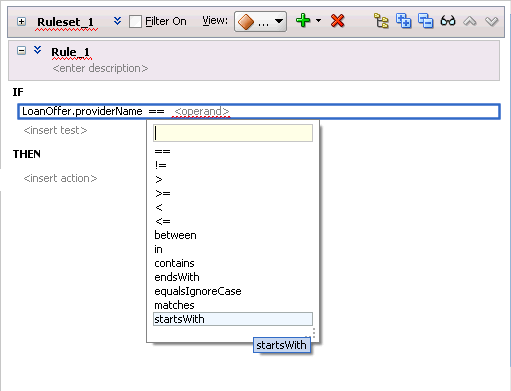The width and height of the screenshot is (511, 391).
Task: Select the equalsIgnoreCase operator
Action: pos(233,291)
